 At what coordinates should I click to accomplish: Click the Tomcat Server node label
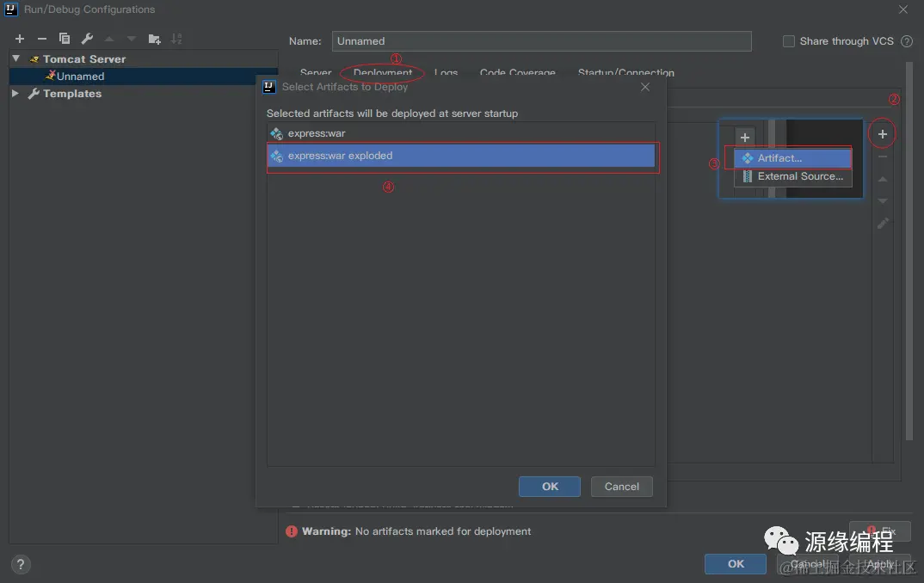[x=84, y=58]
